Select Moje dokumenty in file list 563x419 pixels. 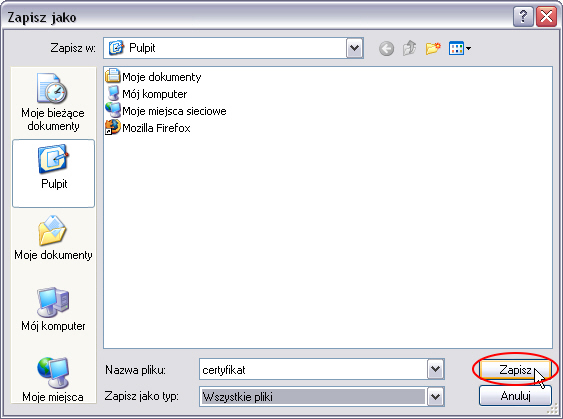tap(153, 77)
